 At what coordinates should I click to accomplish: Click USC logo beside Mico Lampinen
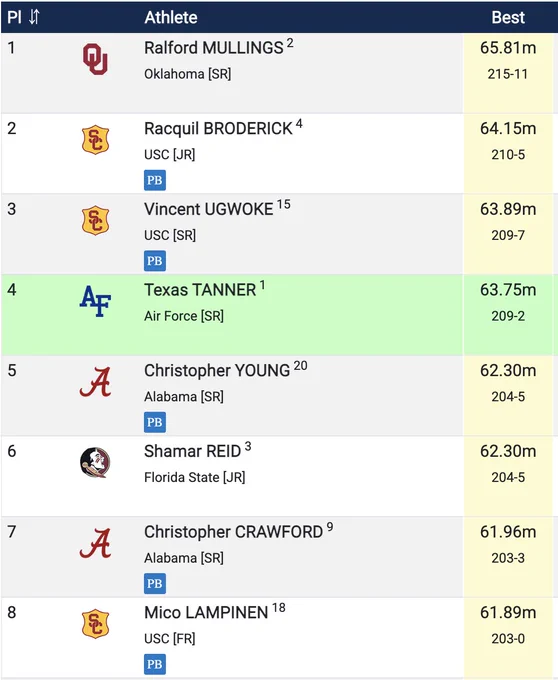pyautogui.click(x=95, y=624)
